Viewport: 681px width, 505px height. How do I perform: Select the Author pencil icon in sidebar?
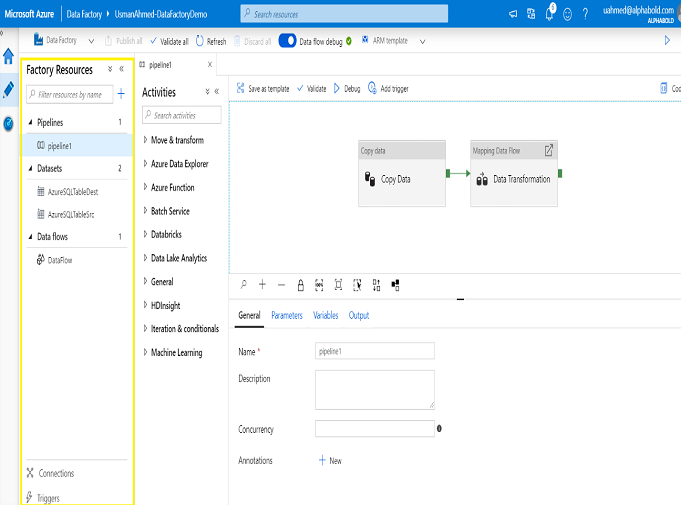[8, 89]
